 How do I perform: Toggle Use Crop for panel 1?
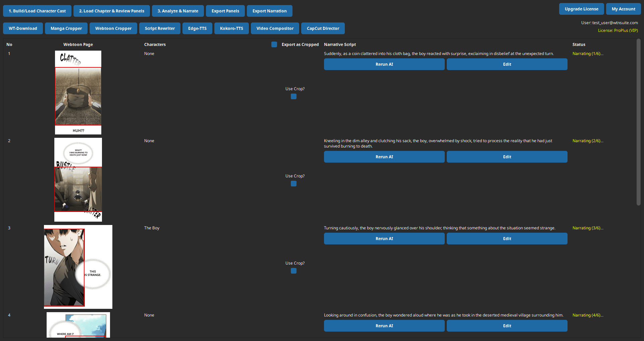point(293,96)
